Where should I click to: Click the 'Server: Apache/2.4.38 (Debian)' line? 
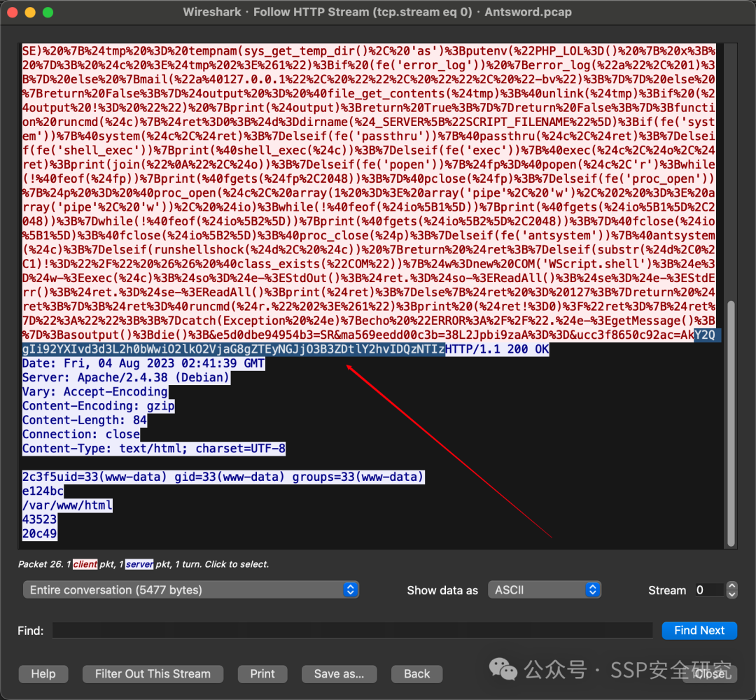pos(126,377)
